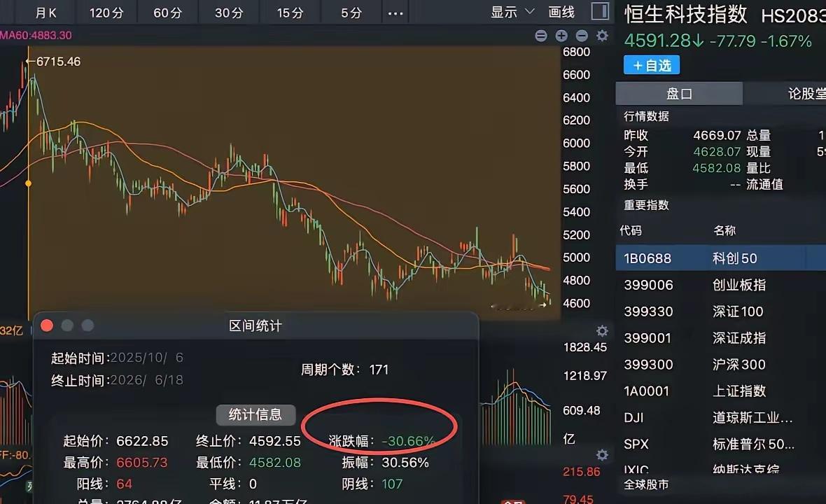
Task: Click the 振幅 value 30.56%
Action: (x=405, y=463)
